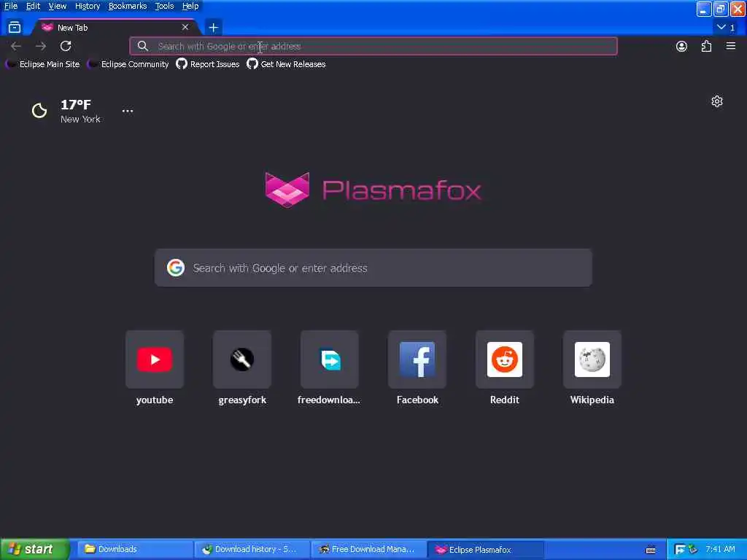Open the Tools menu

tap(164, 6)
